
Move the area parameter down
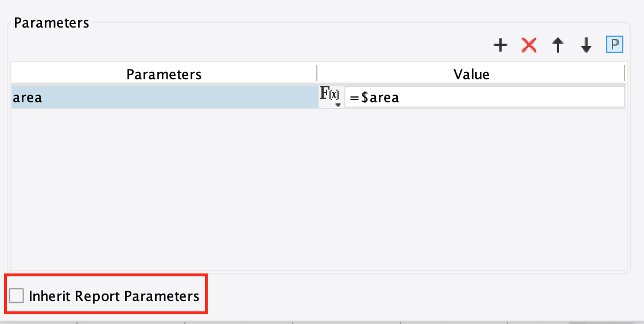click(586, 45)
